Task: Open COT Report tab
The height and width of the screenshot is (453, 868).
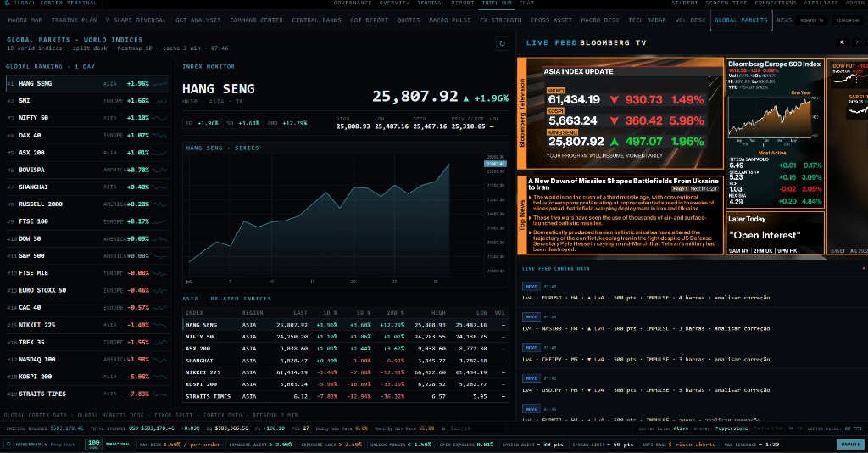Action: [369, 20]
